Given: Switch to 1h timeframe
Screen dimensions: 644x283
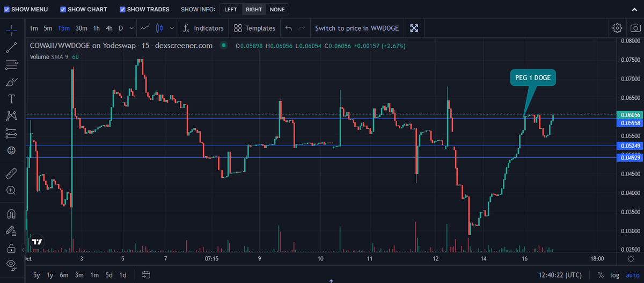Looking at the screenshot, I should point(97,28).
